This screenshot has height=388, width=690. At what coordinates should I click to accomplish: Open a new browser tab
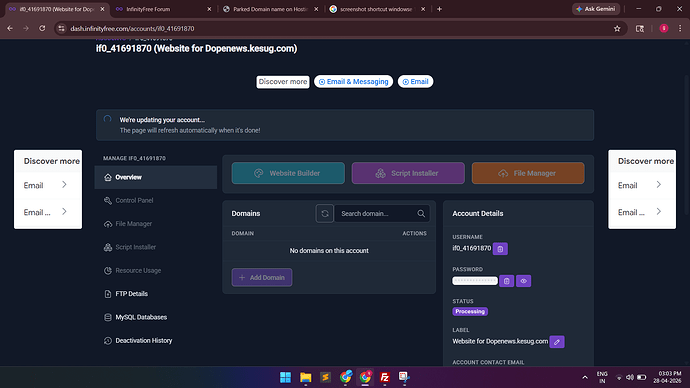[x=439, y=9]
